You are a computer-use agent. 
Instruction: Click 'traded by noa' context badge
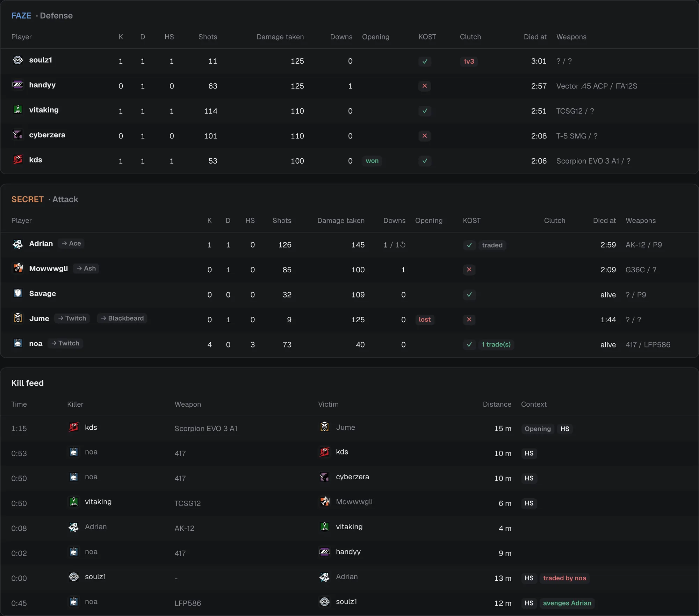(x=564, y=578)
